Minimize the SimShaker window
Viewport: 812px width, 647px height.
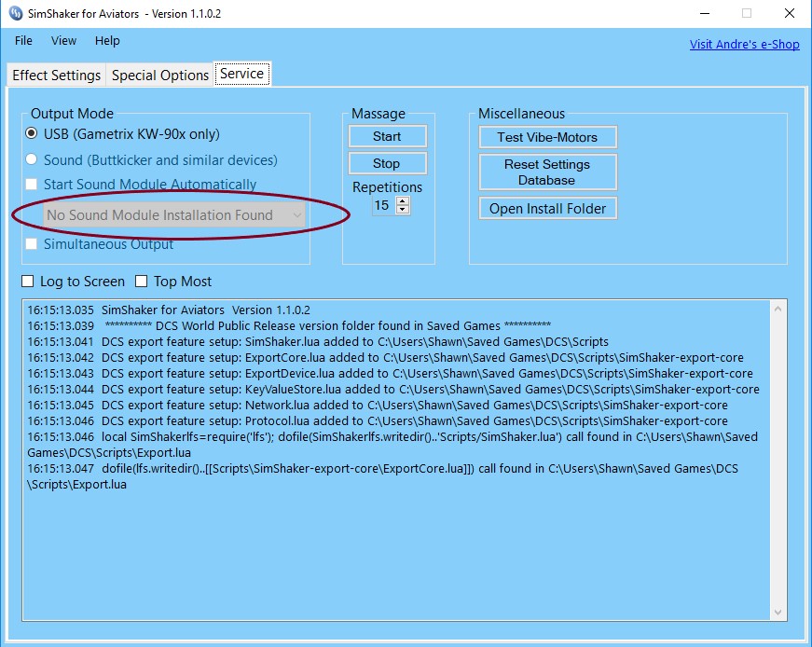[x=705, y=13]
